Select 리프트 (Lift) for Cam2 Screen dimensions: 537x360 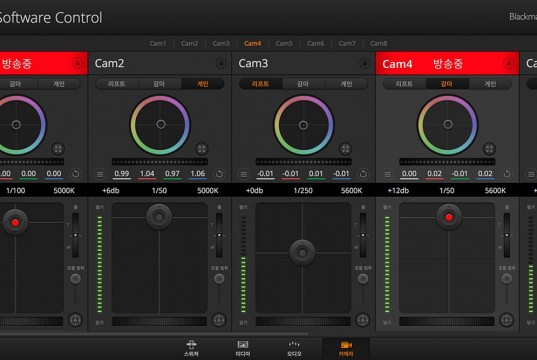117,84
